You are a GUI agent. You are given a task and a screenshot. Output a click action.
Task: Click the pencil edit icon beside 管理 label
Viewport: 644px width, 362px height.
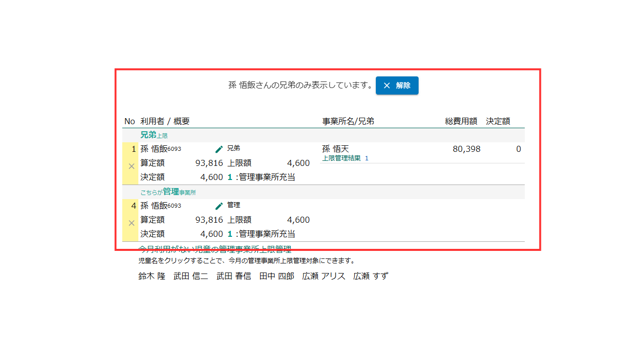219,206
